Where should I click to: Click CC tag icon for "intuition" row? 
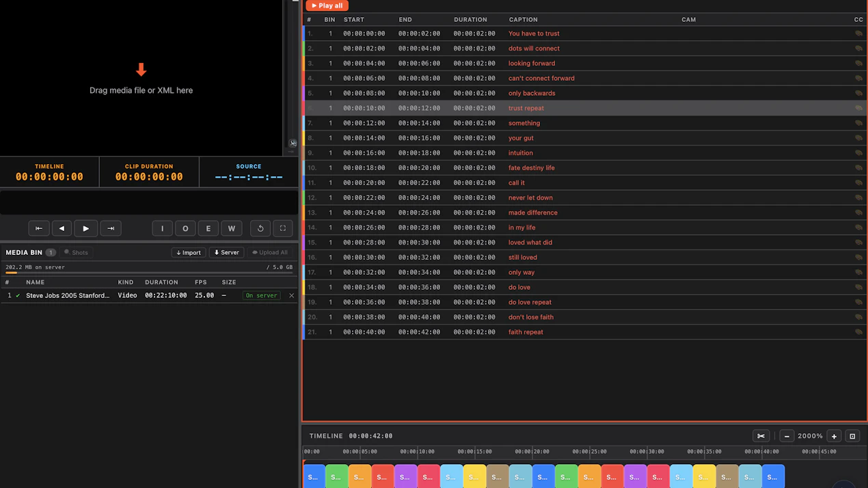[858, 153]
